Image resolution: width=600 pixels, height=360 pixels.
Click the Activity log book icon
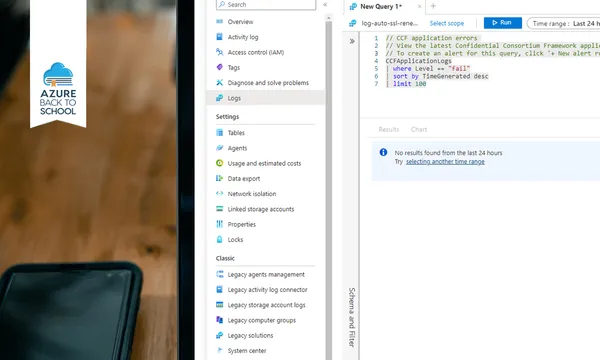(x=219, y=37)
